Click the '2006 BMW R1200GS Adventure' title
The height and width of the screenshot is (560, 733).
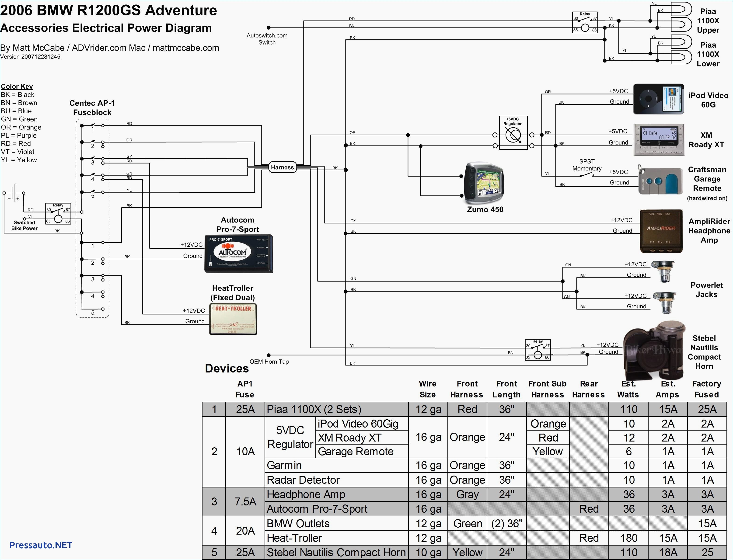click(x=109, y=10)
